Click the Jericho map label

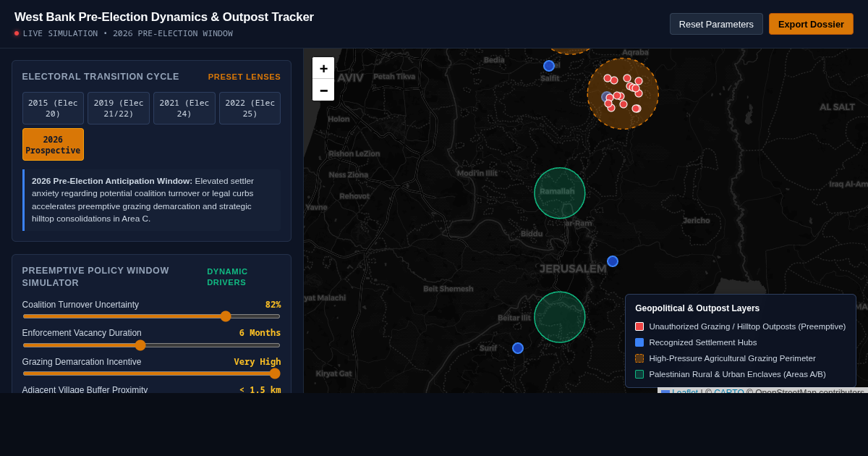click(x=697, y=221)
